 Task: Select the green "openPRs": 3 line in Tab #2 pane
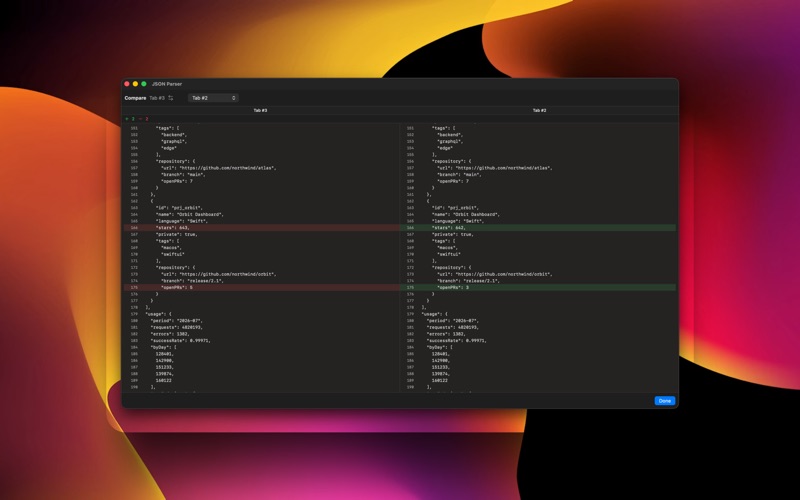tap(538, 287)
